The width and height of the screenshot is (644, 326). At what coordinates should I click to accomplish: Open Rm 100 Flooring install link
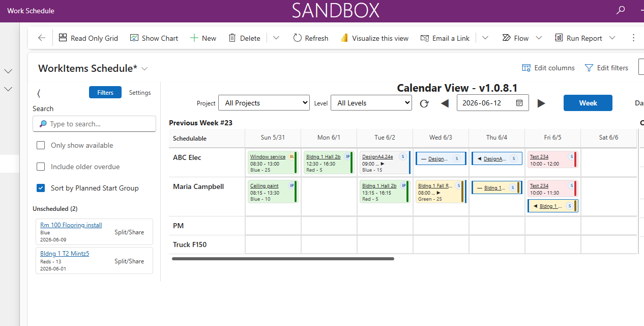coord(71,225)
